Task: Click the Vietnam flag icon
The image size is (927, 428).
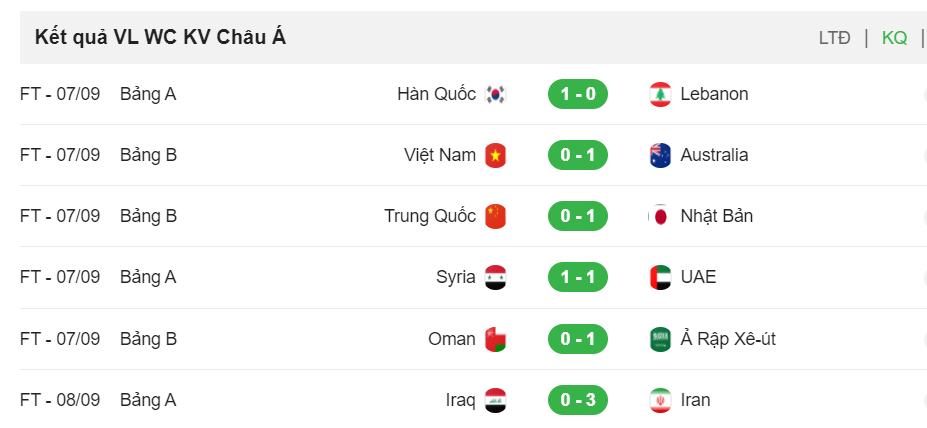Action: click(x=495, y=155)
